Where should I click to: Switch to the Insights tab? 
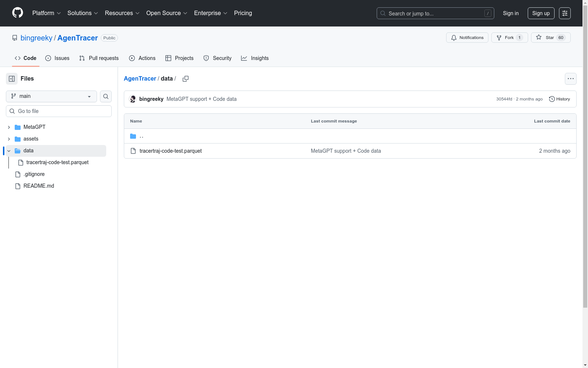(255, 58)
